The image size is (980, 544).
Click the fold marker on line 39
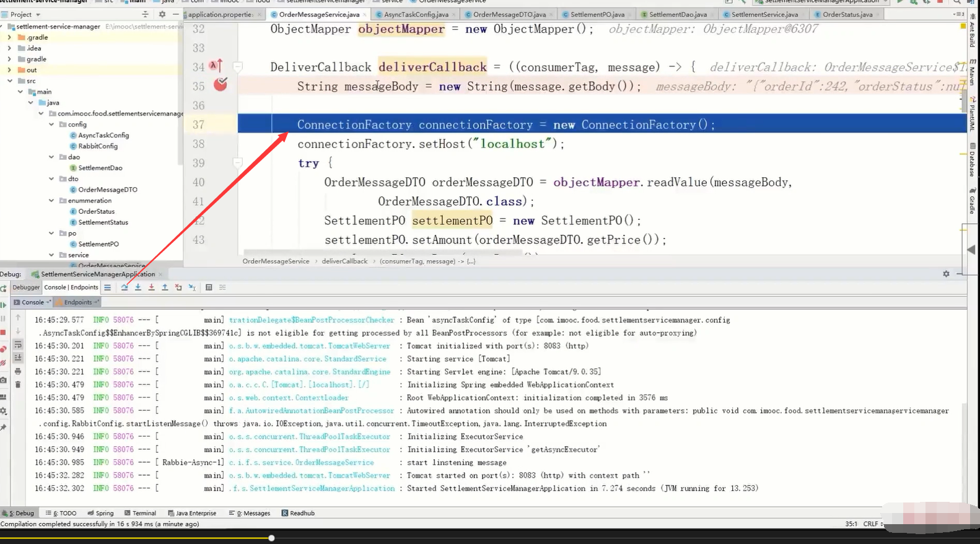pos(237,163)
